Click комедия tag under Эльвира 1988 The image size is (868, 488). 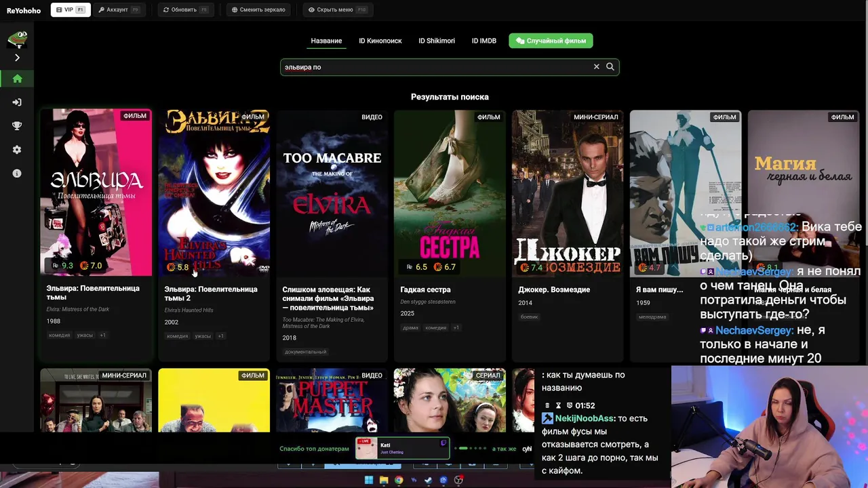pyautogui.click(x=59, y=335)
